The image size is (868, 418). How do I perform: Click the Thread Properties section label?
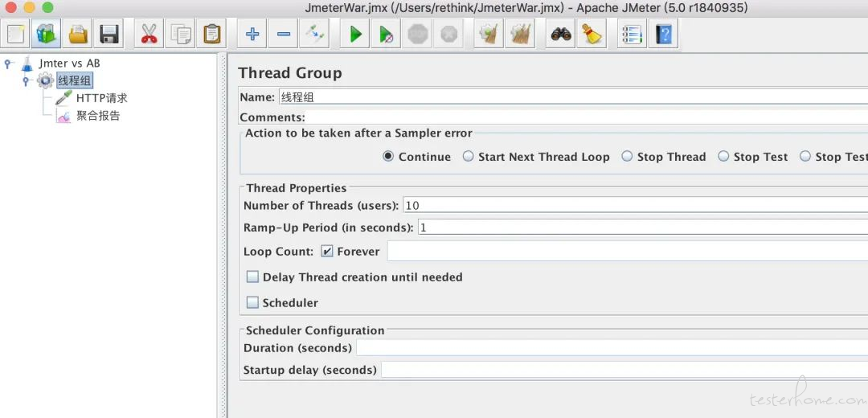tap(296, 188)
